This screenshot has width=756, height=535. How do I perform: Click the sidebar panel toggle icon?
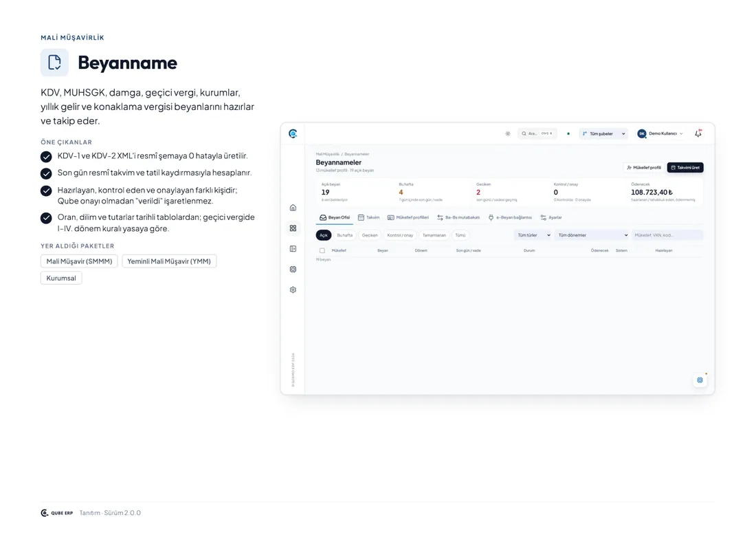coord(293,249)
